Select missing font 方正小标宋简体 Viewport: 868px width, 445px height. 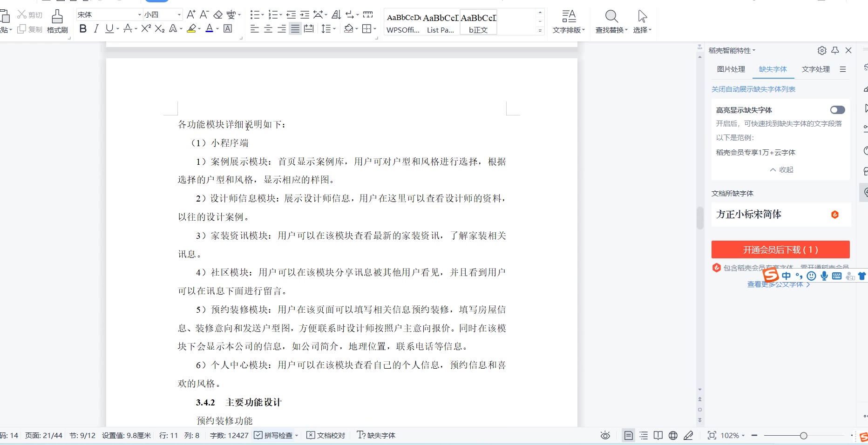[x=781, y=215]
